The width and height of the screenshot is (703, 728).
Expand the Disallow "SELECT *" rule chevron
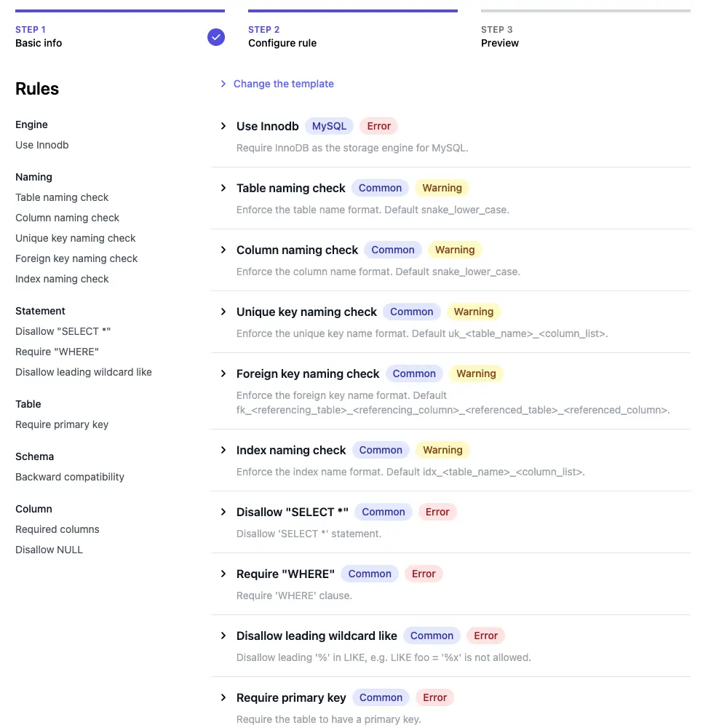coord(223,512)
